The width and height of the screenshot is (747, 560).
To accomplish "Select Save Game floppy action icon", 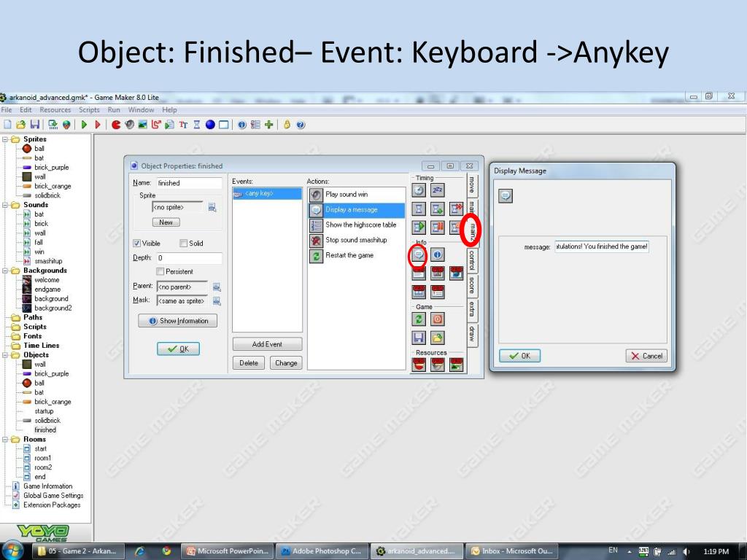I will pos(419,338).
